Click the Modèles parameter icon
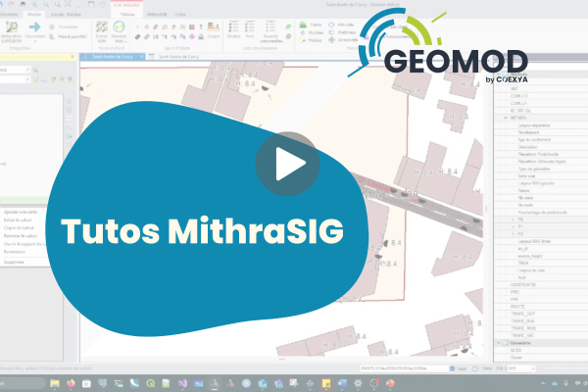Image resolution: width=588 pixels, height=392 pixels. (303, 32)
